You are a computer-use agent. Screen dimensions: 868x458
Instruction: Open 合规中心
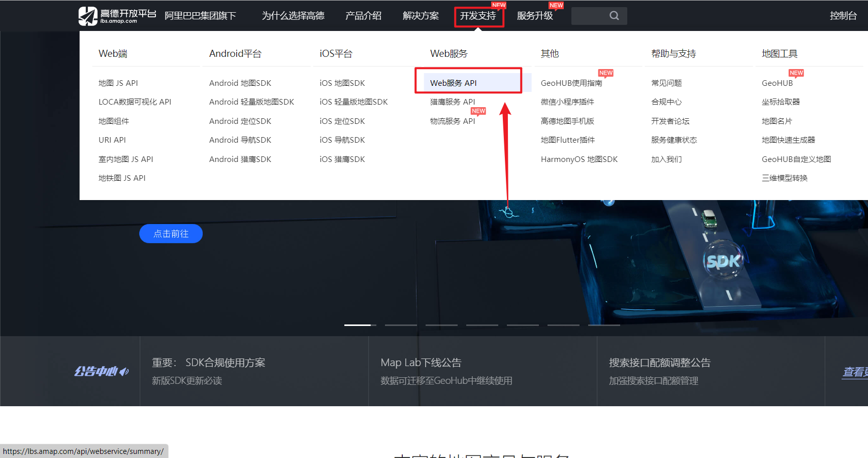point(666,102)
